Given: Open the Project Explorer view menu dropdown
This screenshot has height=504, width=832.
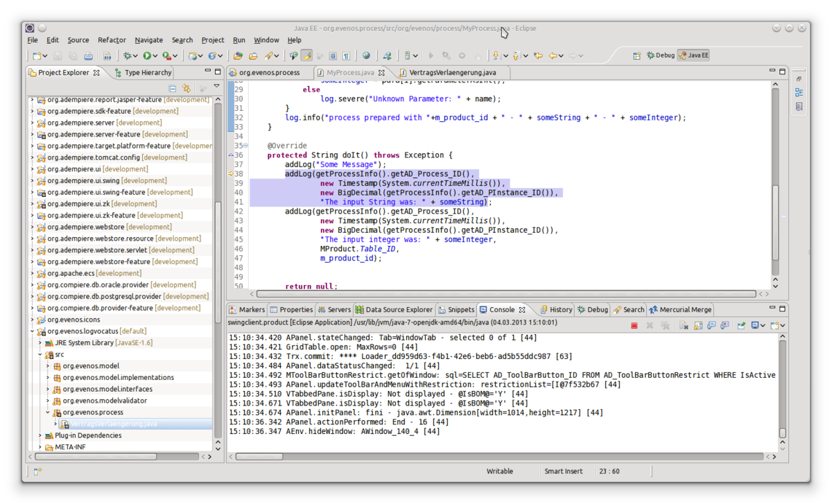Looking at the screenshot, I should click(x=216, y=87).
